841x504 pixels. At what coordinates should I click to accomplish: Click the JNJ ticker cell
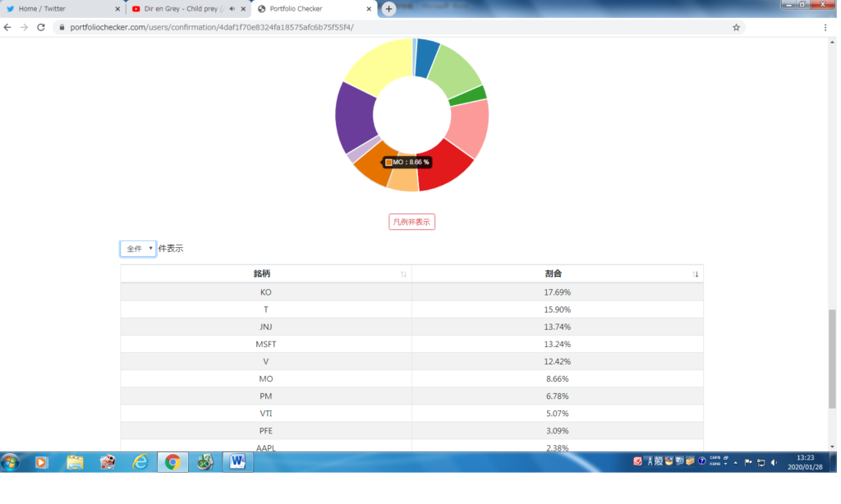[x=266, y=327]
